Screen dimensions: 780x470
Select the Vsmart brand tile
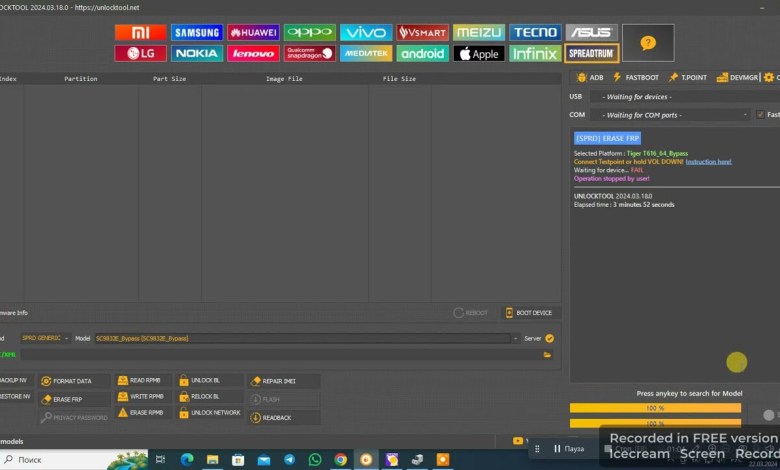422,32
